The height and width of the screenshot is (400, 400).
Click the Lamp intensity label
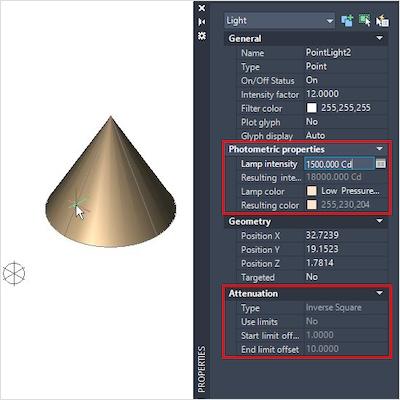269,164
